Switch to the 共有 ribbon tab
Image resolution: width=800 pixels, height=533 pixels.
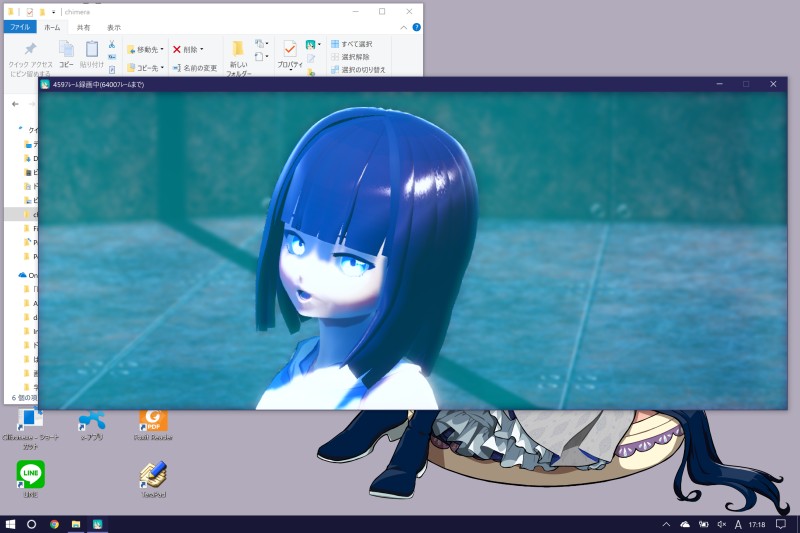click(83, 28)
